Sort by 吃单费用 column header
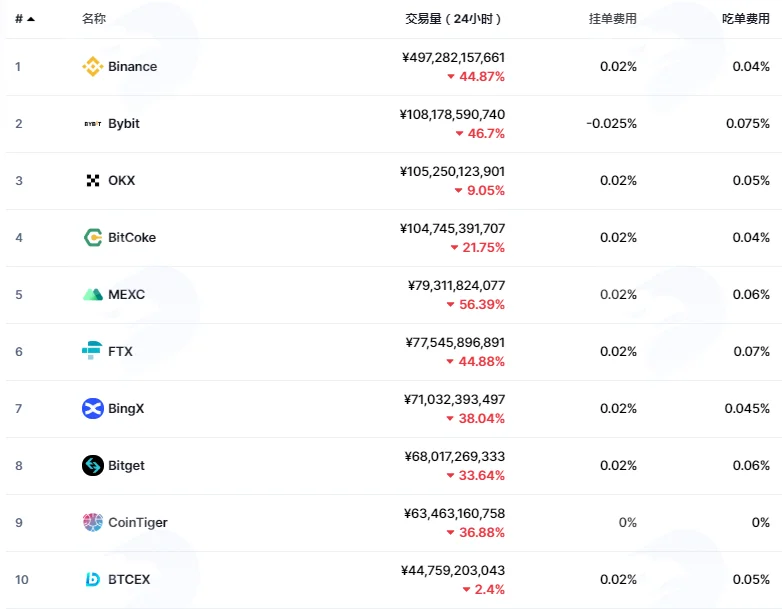This screenshot has height=609, width=782. 746,19
